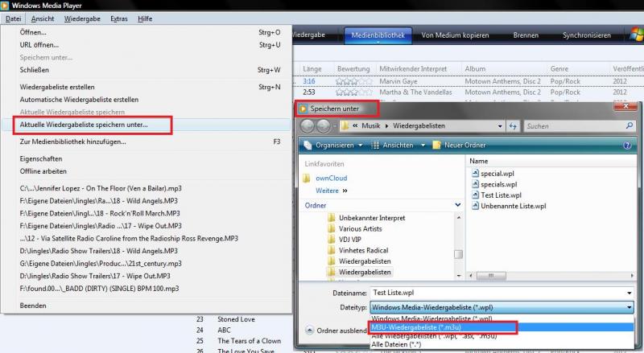Open the Ansicht menu
Viewport: 644px width, 353px height.
[43, 18]
